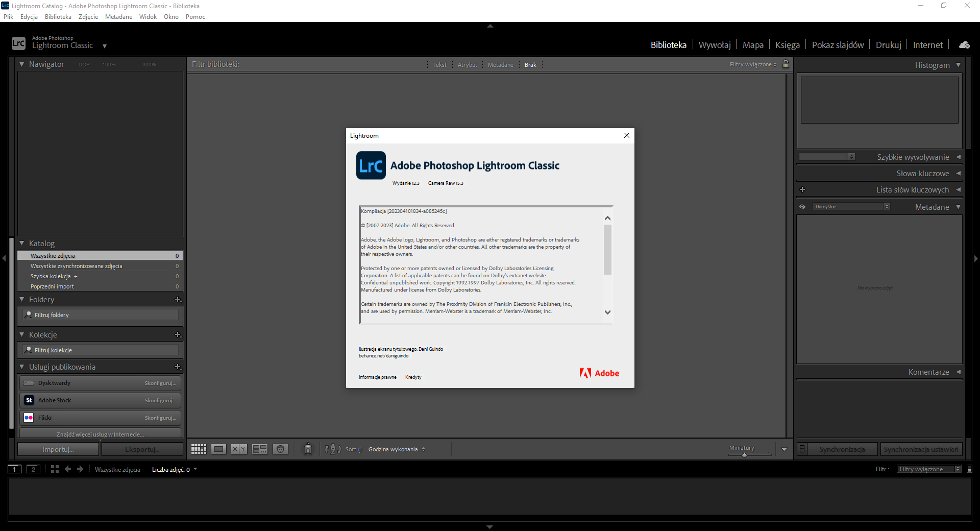
Task: Switch to Drukuj module
Action: point(888,45)
